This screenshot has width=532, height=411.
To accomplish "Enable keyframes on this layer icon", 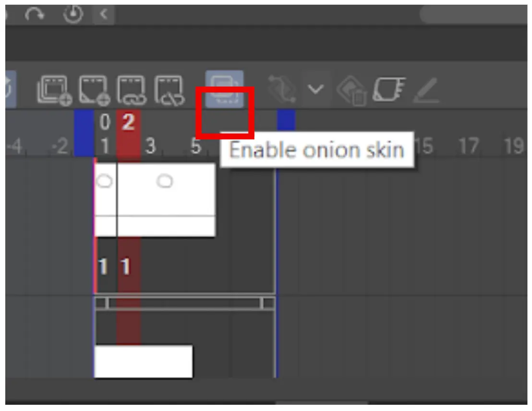I will 282,89.
